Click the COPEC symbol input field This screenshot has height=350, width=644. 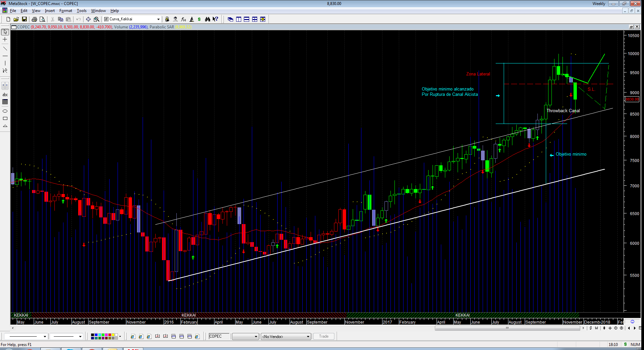coord(219,336)
